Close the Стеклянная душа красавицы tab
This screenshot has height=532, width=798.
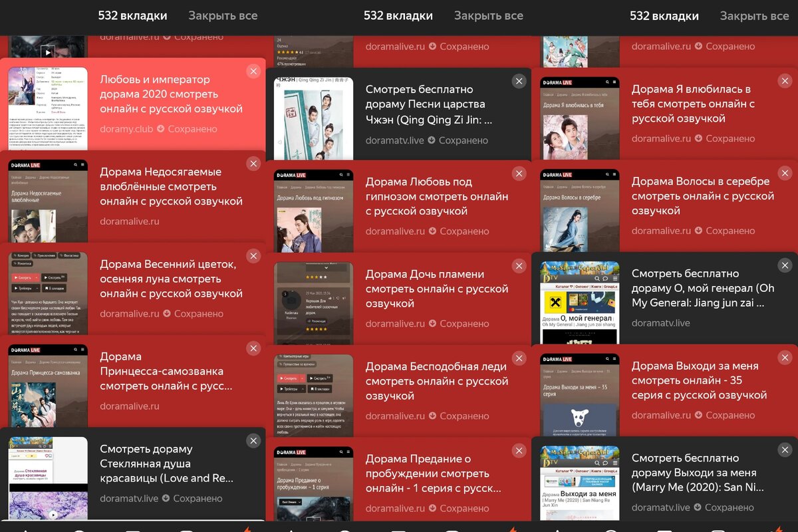(x=253, y=441)
